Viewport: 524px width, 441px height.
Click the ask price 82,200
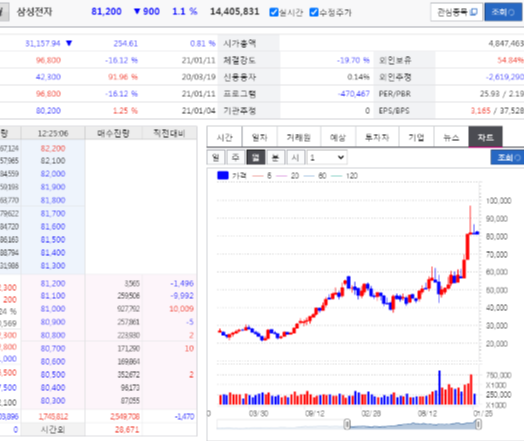(53, 148)
